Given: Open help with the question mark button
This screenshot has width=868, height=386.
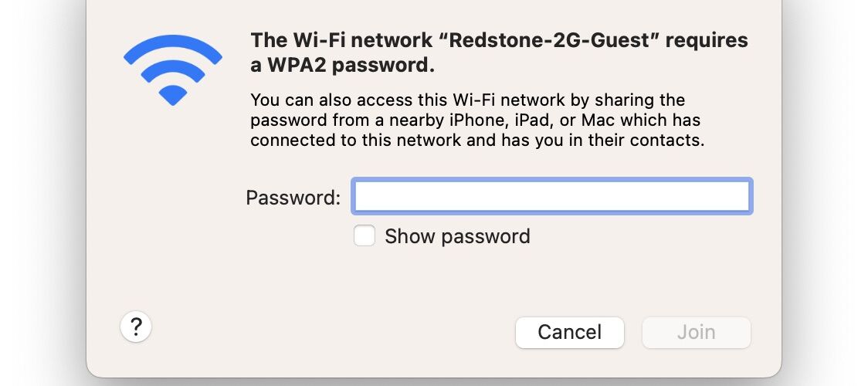Looking at the screenshot, I should click(x=136, y=327).
